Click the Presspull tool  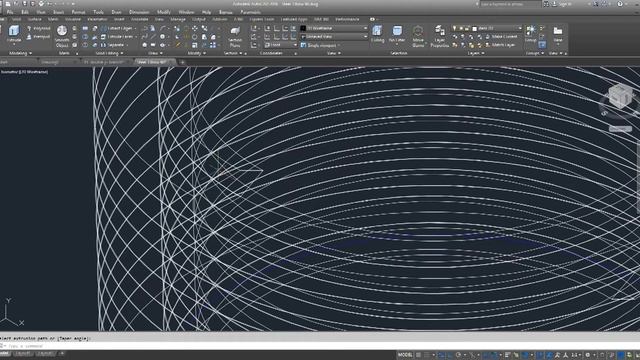[x=38, y=37]
